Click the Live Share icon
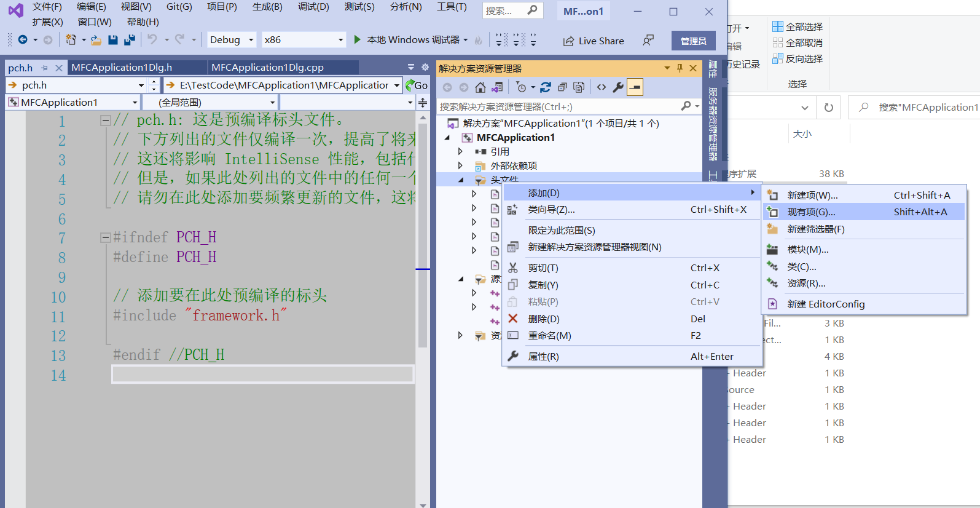Screen dimensions: 980x508 point(568,41)
